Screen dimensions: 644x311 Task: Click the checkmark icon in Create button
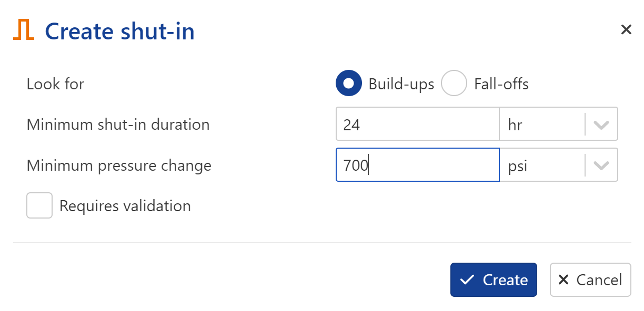click(467, 280)
